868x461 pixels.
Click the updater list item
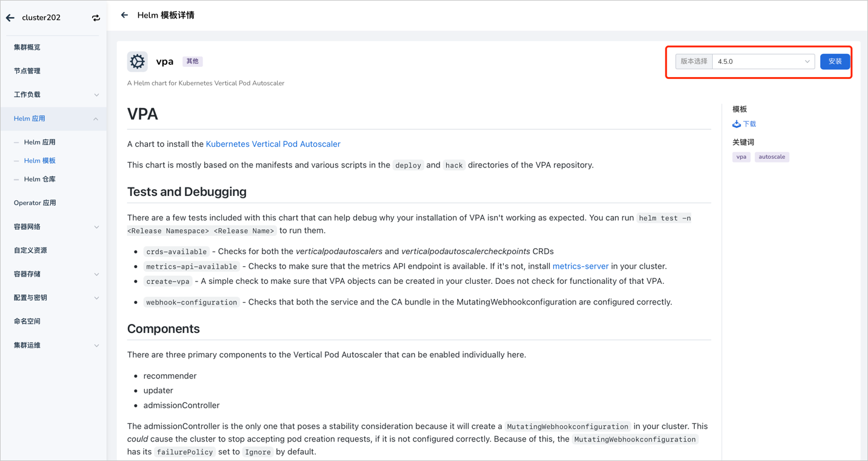point(158,391)
